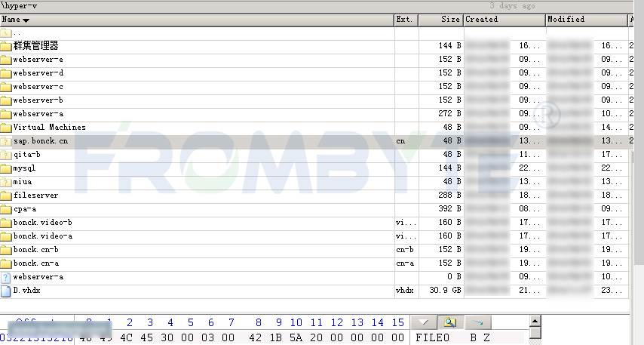Viewport: 644px width, 345px height.
Task: Click the D.vhdx file icon
Action: 6,291
